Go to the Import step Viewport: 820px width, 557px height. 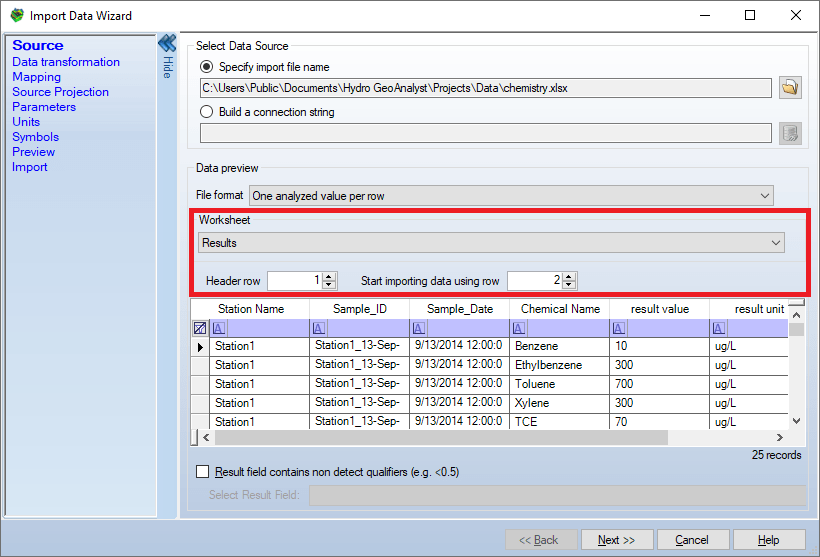pyautogui.click(x=30, y=167)
